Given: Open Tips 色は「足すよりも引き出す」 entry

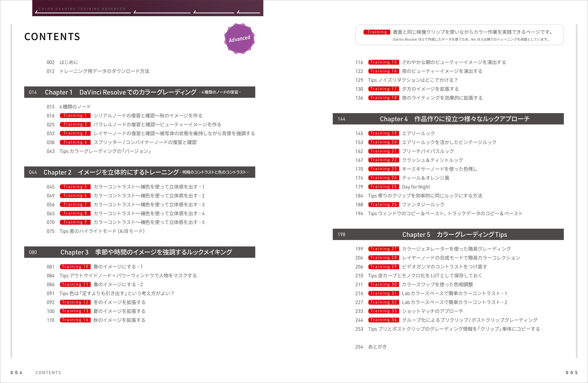Looking at the screenshot, I should pyautogui.click(x=110, y=293).
